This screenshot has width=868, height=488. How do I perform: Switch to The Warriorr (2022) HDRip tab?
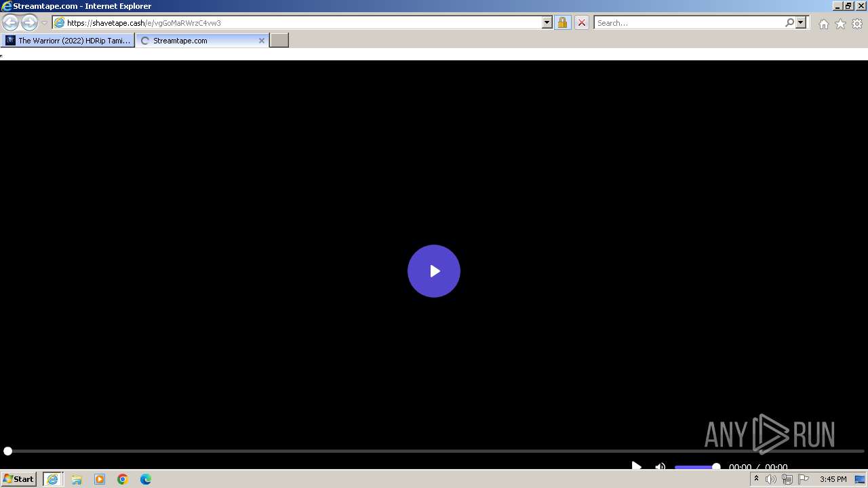(x=68, y=41)
